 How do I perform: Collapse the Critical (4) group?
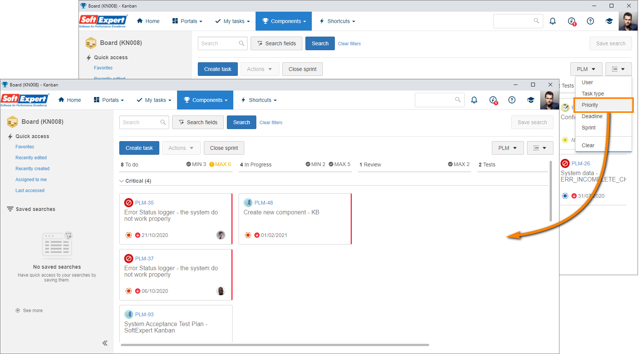click(x=122, y=181)
